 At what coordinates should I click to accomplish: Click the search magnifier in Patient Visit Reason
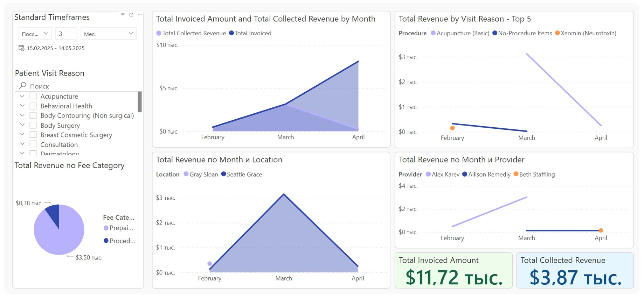tap(23, 86)
